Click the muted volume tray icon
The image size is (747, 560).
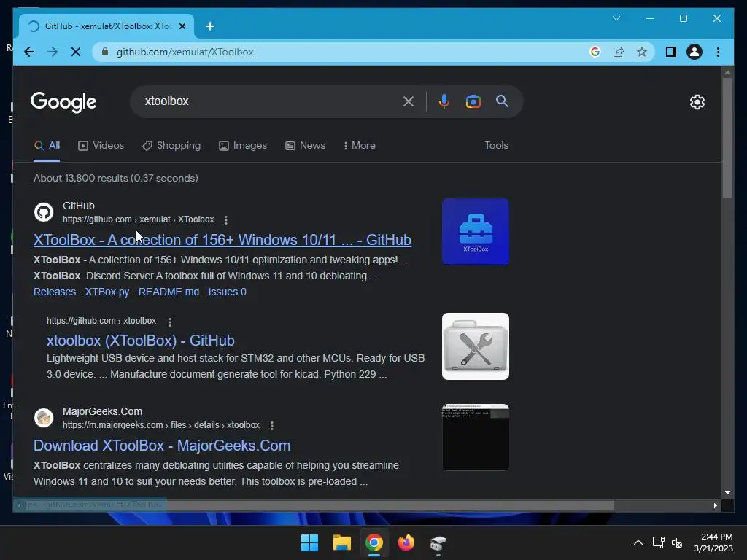677,542
